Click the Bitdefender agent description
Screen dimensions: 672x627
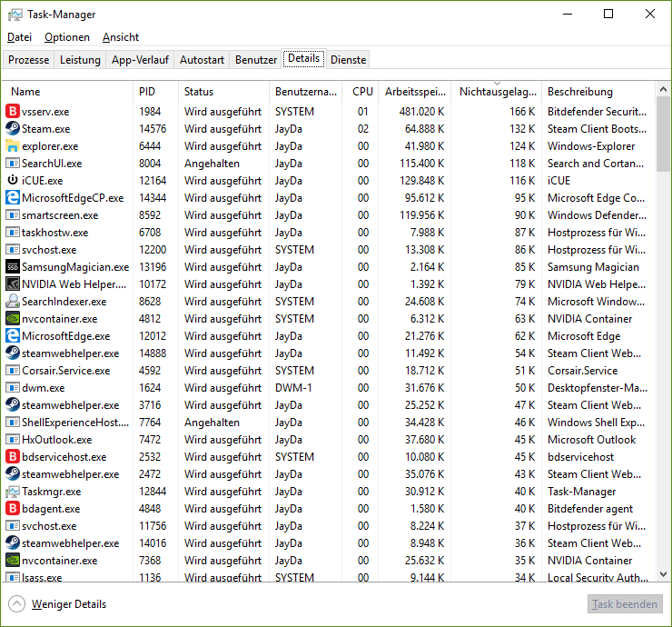(589, 509)
